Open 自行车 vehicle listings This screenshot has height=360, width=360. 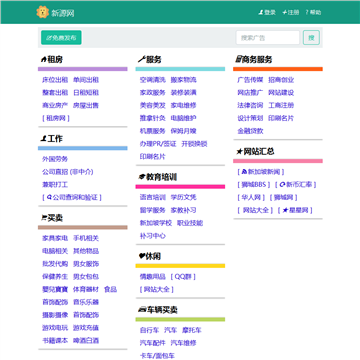[x=149, y=330]
